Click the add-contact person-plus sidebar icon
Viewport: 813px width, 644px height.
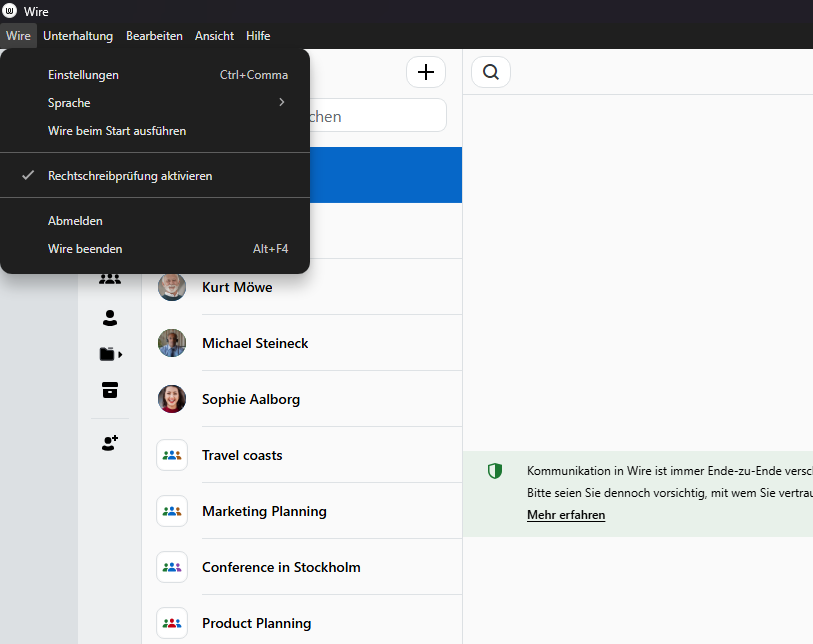[110, 443]
